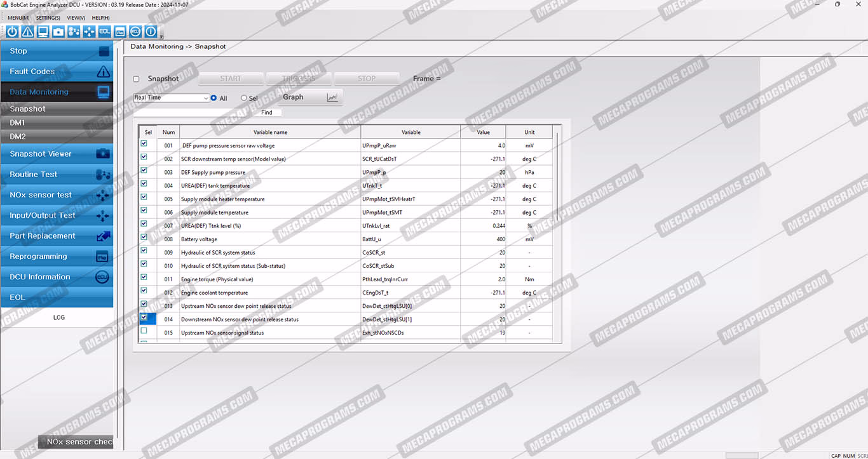868x459 pixels.
Task: Click the power toolbar icon
Action: (12, 31)
